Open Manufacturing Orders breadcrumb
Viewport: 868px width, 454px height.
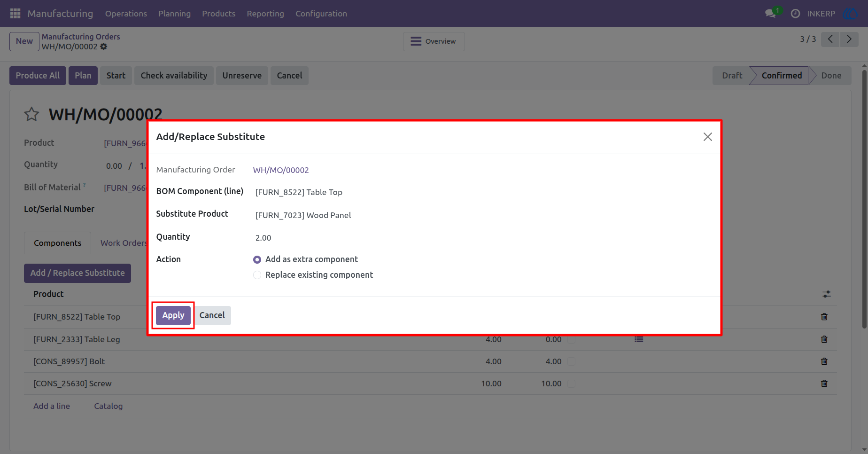[81, 37]
